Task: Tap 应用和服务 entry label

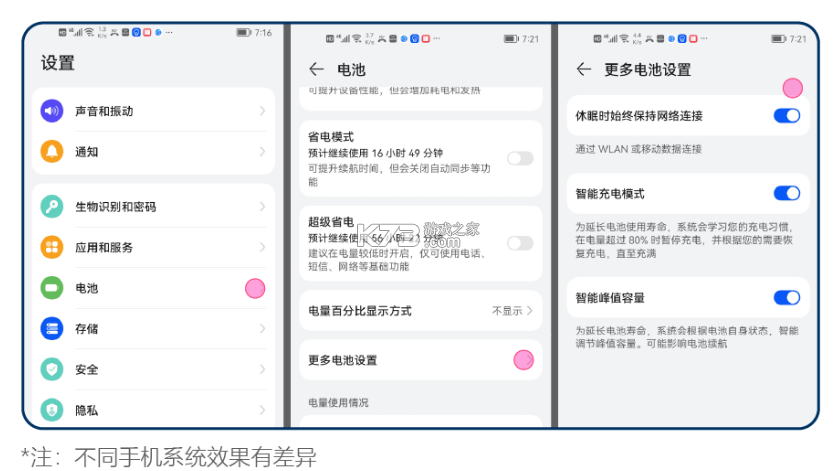Action: [104, 248]
